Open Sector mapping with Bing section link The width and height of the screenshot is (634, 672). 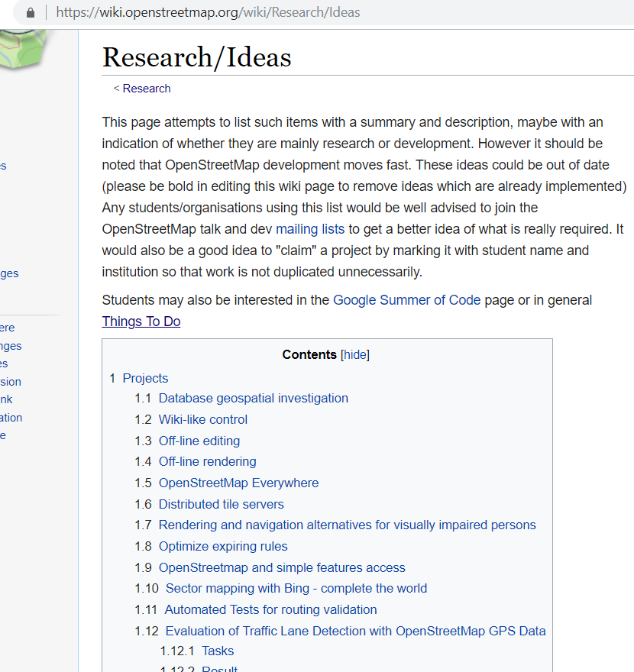[296, 589]
